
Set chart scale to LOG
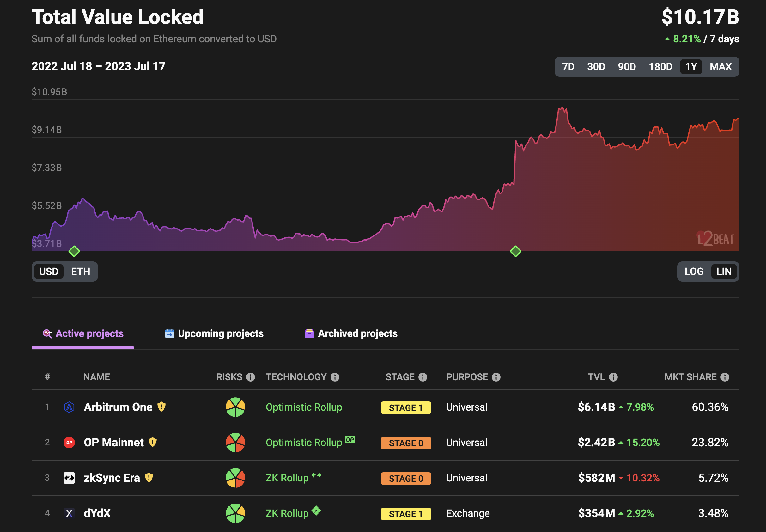(694, 272)
